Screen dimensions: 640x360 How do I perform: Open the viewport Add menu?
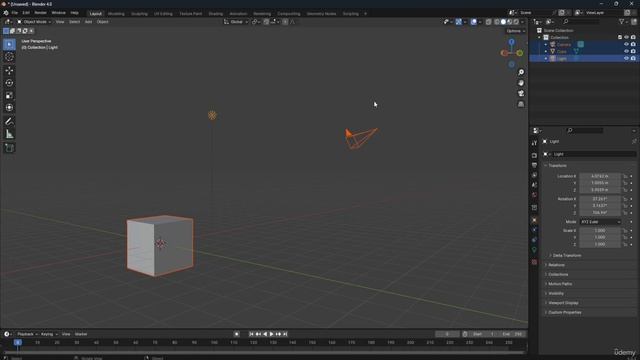click(x=88, y=22)
